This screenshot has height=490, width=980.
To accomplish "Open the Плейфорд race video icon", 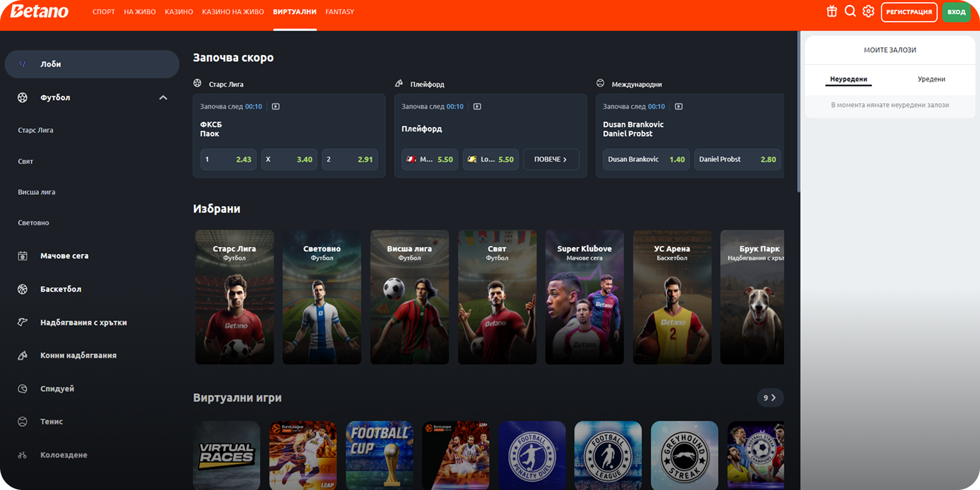I will pyautogui.click(x=477, y=107).
